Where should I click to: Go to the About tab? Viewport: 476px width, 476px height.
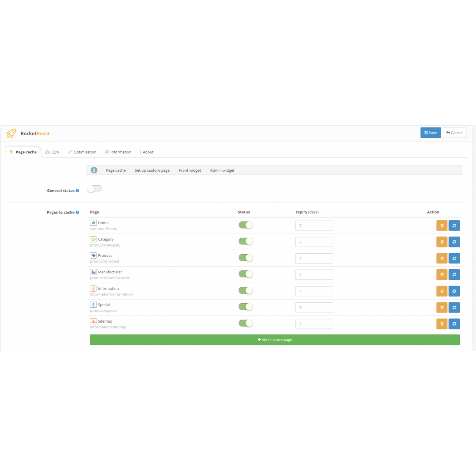point(147,152)
